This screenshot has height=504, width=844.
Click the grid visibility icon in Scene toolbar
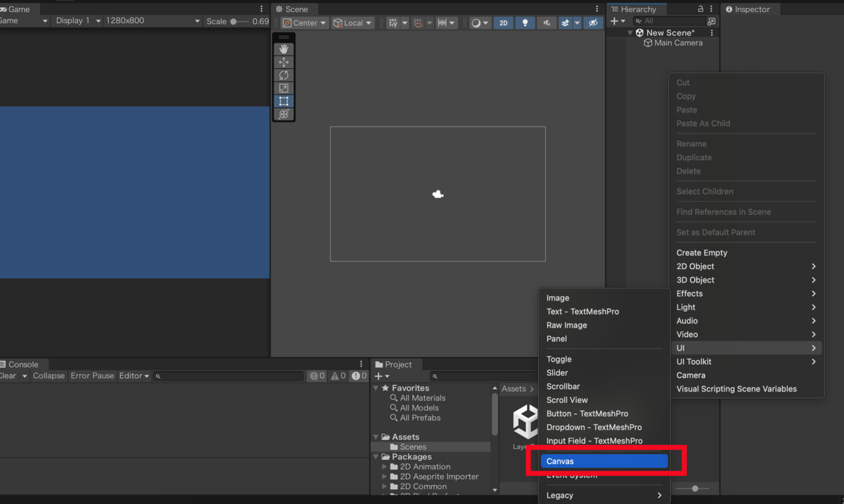pyautogui.click(x=393, y=22)
